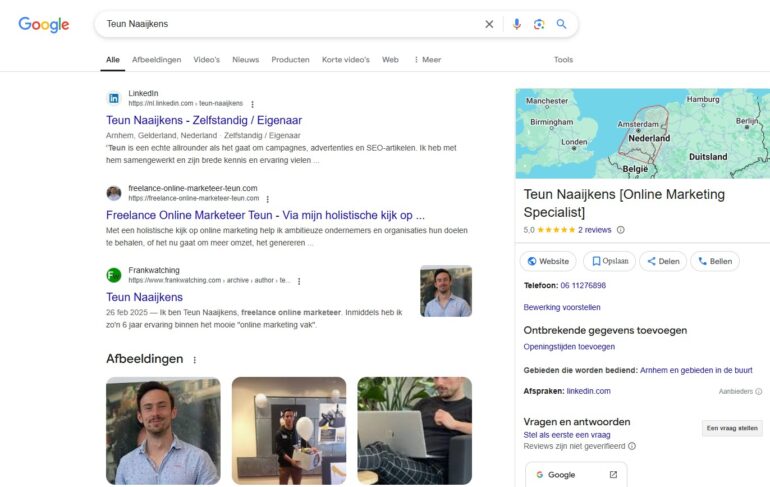
Task: Open the Tools options
Action: [x=563, y=59]
